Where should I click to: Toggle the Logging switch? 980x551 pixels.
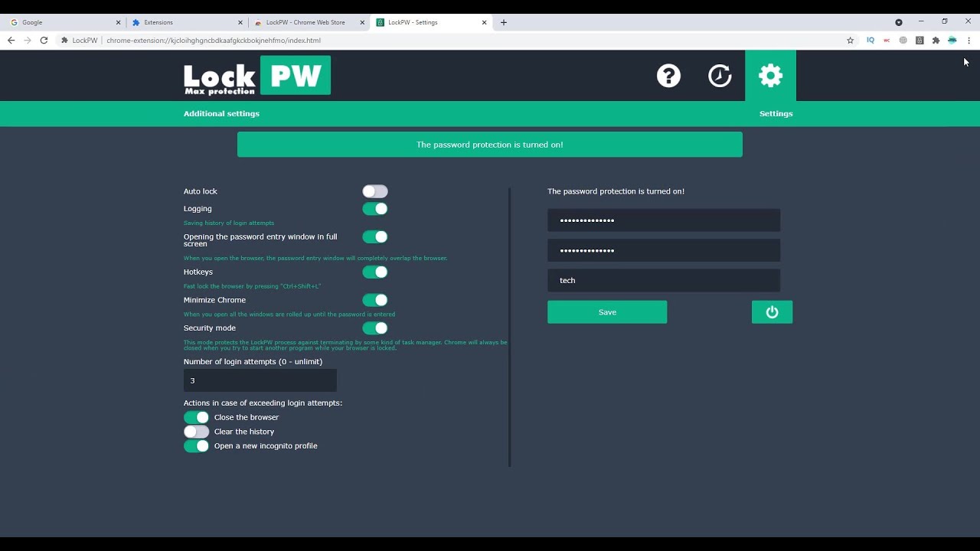[x=375, y=209]
